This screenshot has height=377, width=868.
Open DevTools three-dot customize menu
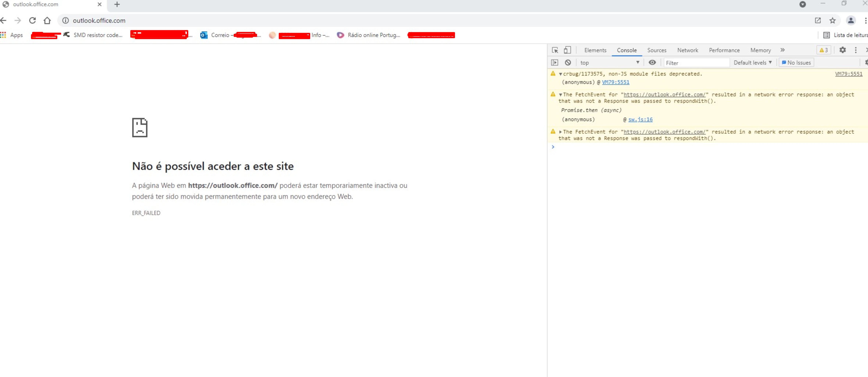[855, 50]
